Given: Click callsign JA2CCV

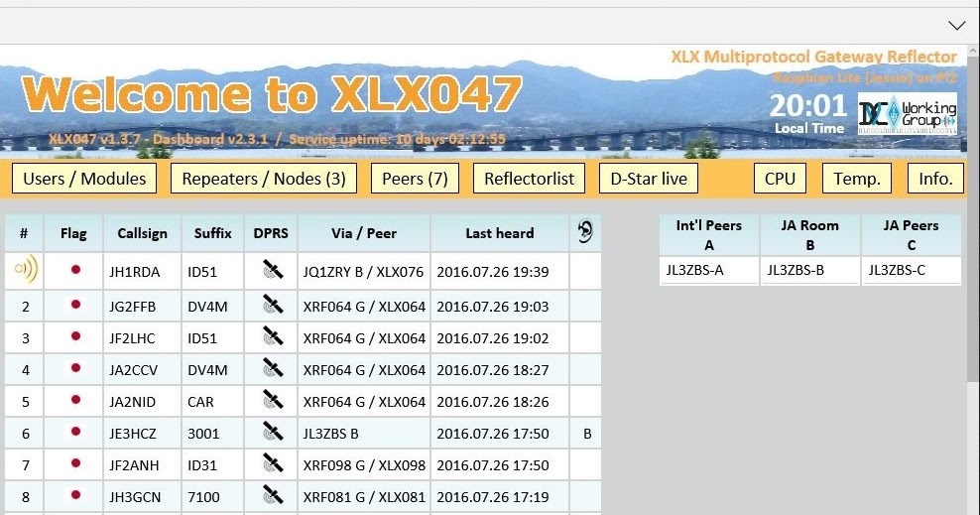Looking at the screenshot, I should 134,371.
